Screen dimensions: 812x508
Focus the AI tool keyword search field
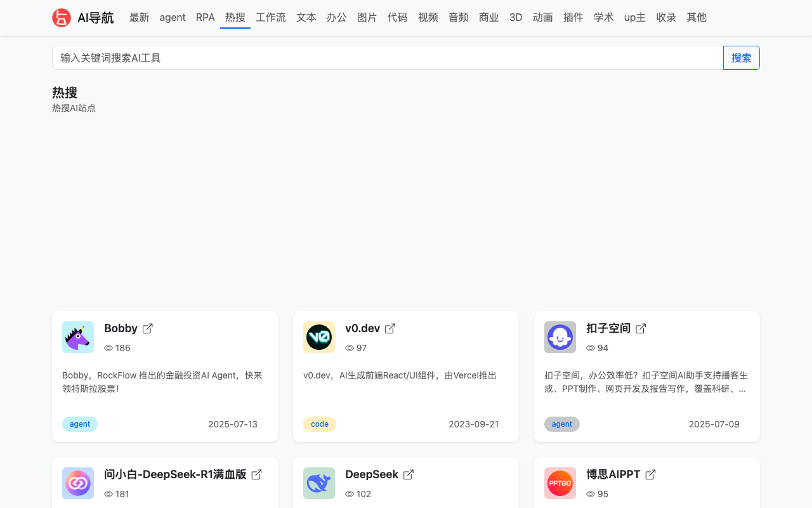coord(388,58)
